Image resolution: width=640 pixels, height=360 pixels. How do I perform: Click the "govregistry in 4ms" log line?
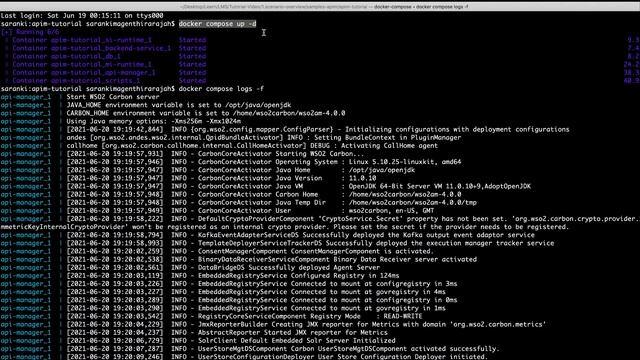click(223, 292)
